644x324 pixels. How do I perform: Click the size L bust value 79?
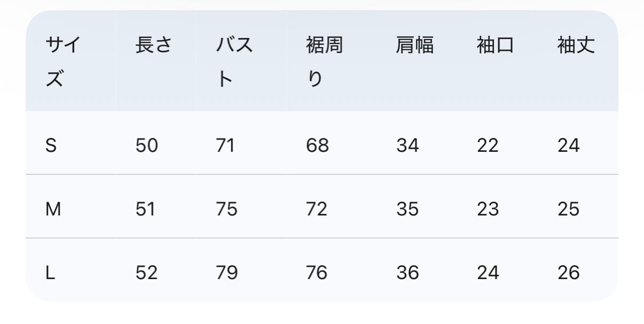[226, 273]
